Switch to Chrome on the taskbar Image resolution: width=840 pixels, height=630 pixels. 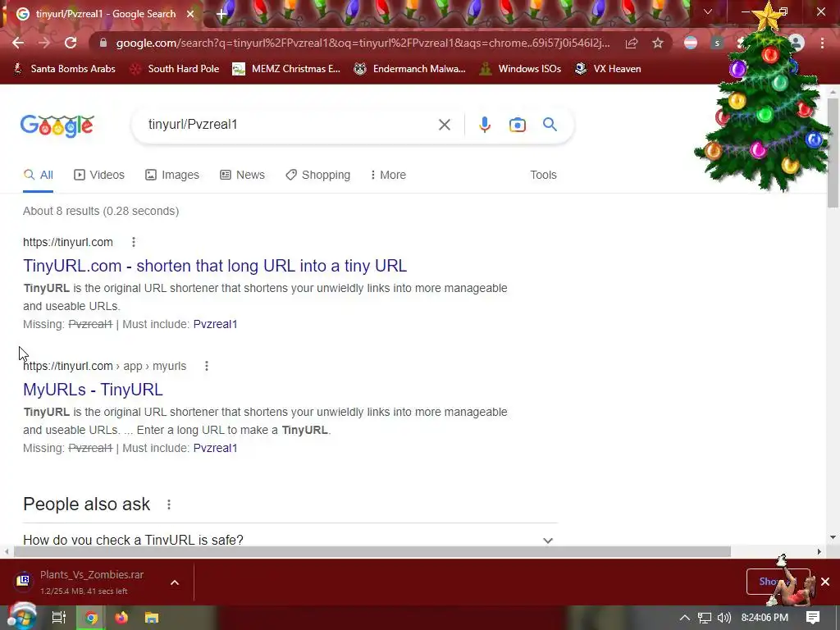tap(92, 618)
